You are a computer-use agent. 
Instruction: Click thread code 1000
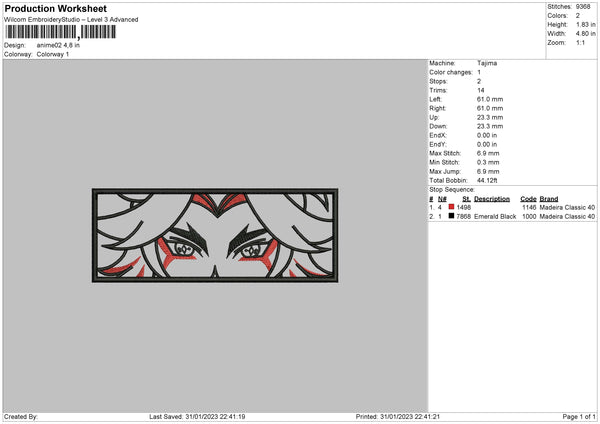tap(529, 217)
